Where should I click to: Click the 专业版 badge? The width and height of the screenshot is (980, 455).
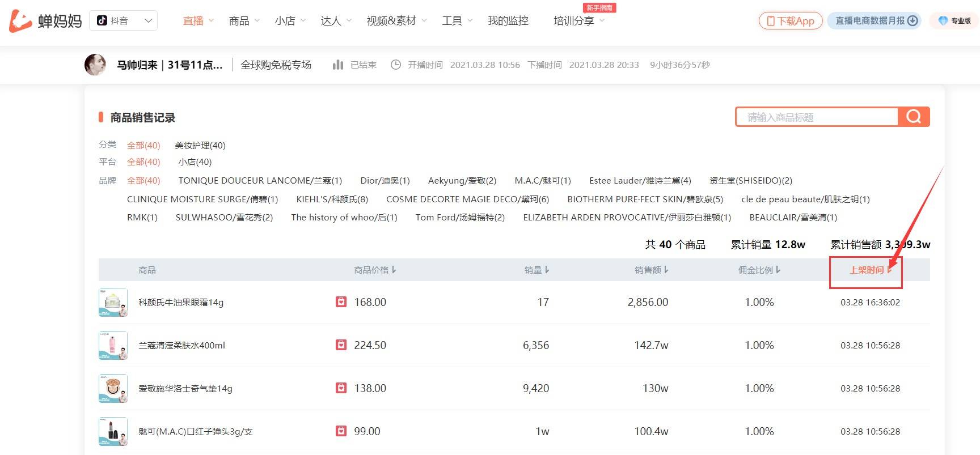pyautogui.click(x=954, y=21)
